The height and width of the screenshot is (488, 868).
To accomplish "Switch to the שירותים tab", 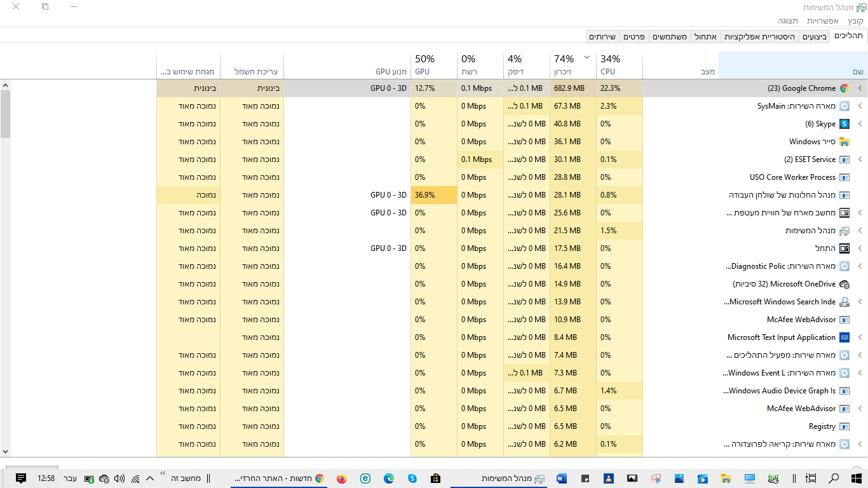I will click(603, 37).
